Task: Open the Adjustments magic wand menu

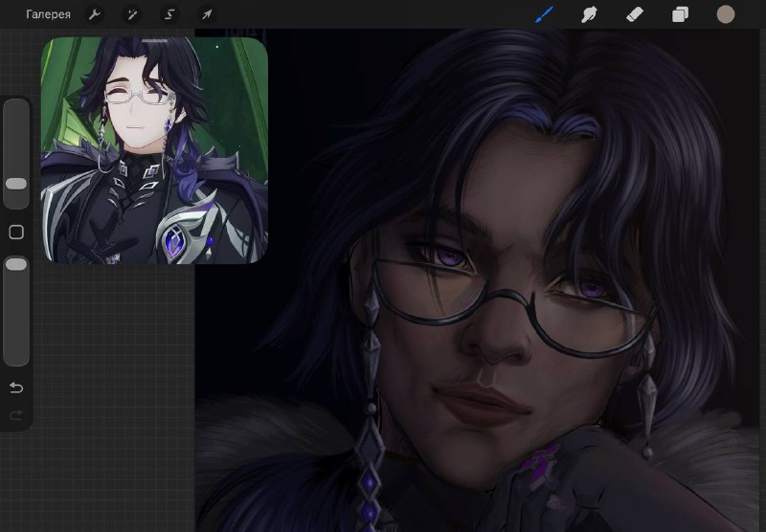Action: pyautogui.click(x=132, y=14)
